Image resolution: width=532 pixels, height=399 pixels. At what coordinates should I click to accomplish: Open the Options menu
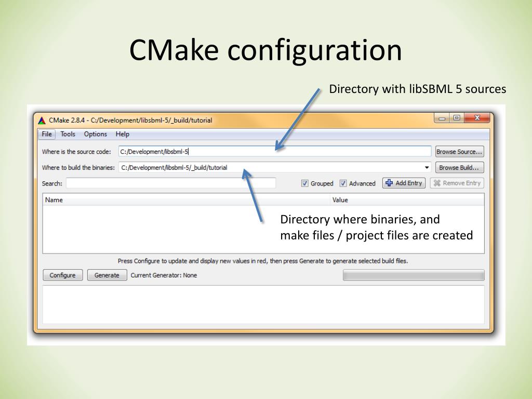96,135
